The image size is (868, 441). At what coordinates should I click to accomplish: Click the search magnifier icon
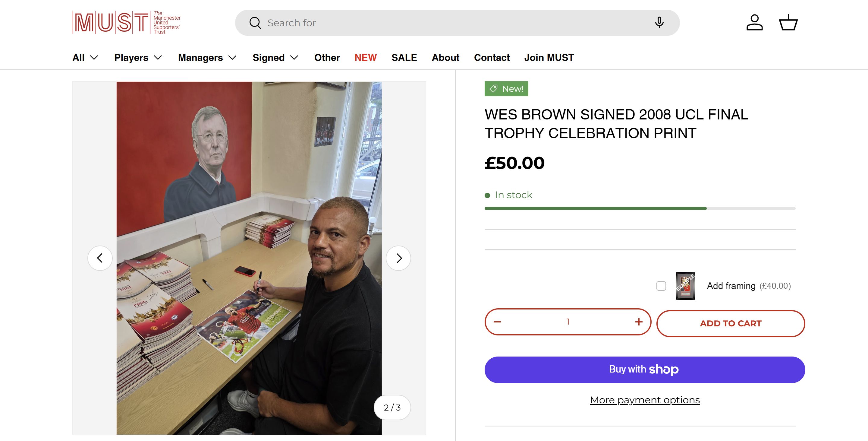point(255,23)
